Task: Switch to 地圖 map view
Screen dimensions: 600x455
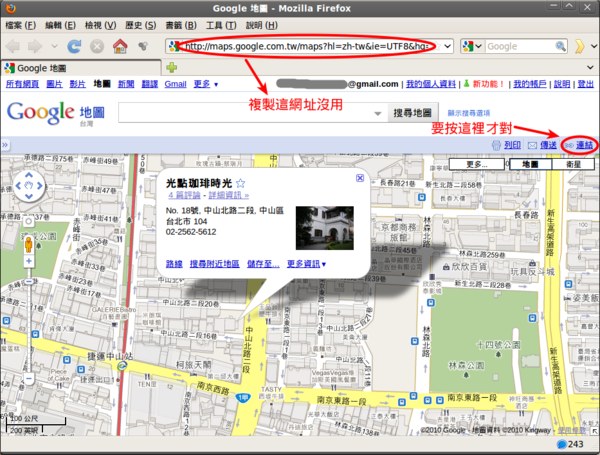Action: (531, 164)
